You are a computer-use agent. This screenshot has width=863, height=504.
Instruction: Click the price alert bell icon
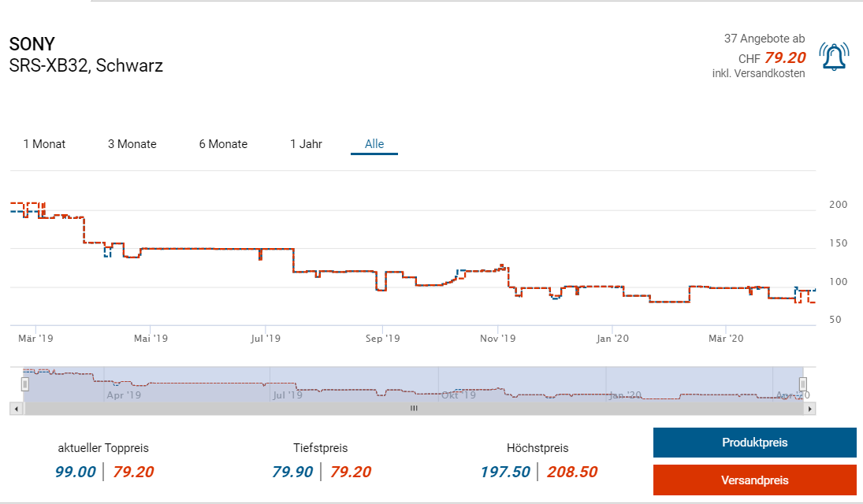click(834, 57)
